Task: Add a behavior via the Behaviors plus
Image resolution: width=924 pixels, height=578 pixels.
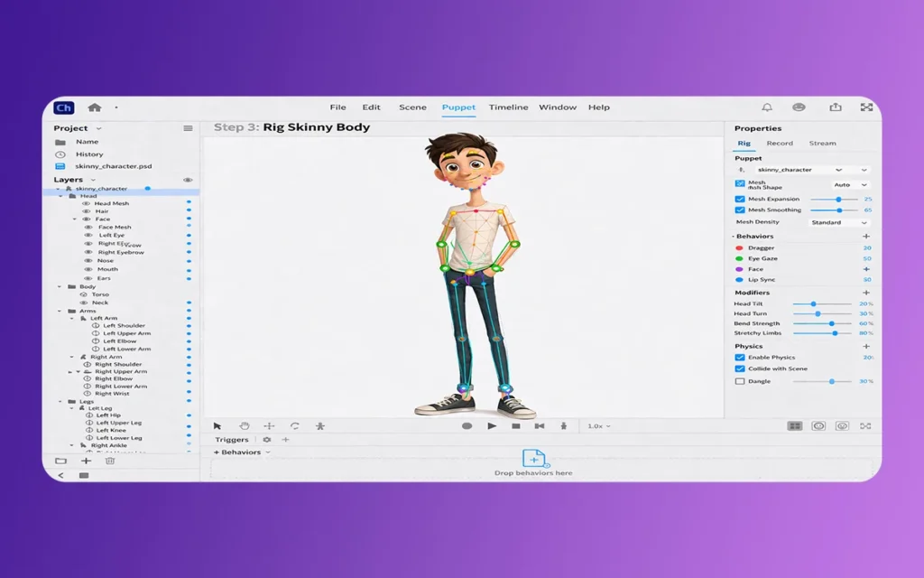Action: pyautogui.click(x=866, y=237)
